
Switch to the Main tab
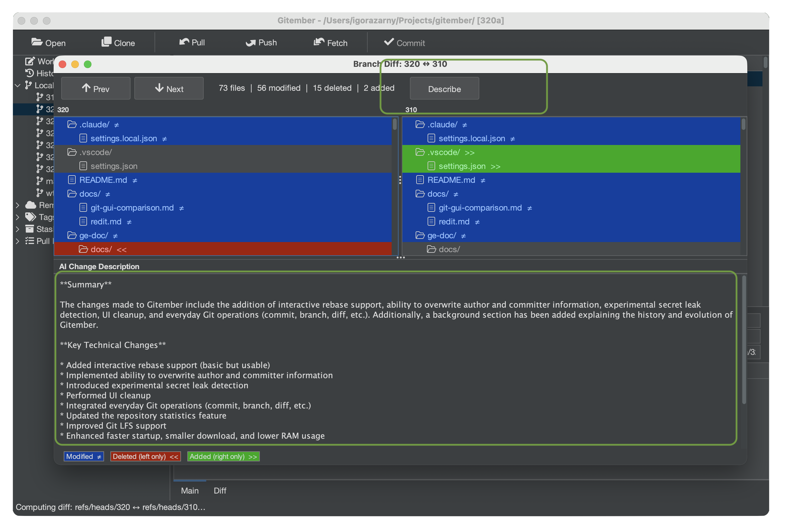coord(190,490)
